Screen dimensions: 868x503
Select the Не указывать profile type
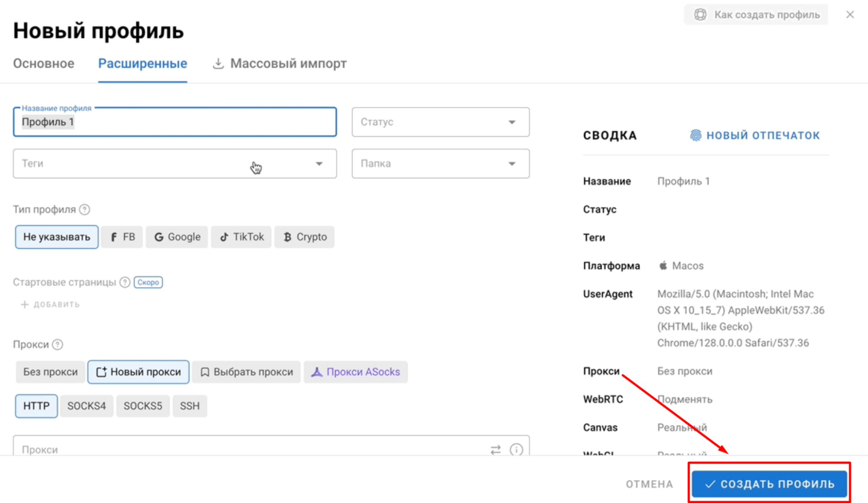pyautogui.click(x=57, y=237)
